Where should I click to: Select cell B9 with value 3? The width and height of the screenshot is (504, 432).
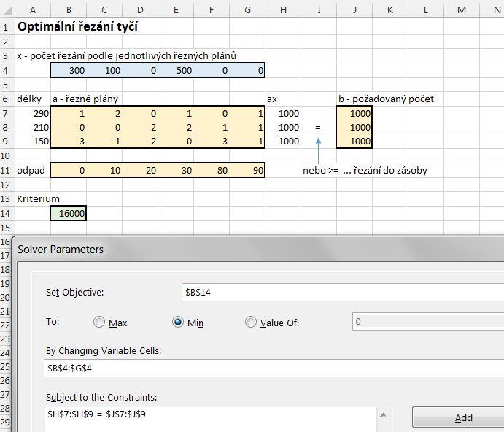pyautogui.click(x=69, y=142)
